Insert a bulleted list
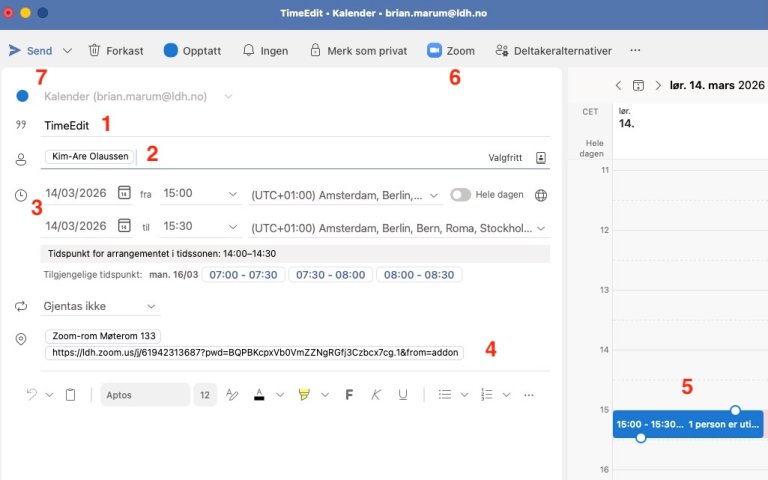 tap(445, 395)
